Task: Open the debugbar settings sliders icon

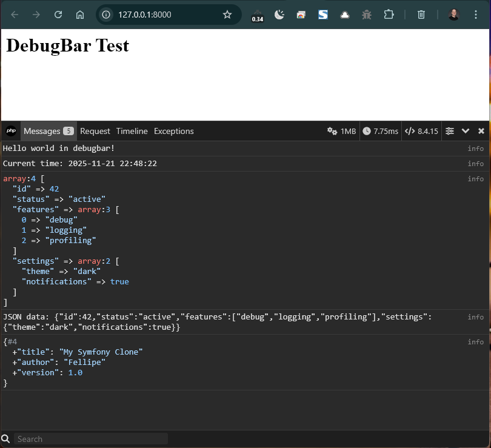Action: (450, 131)
